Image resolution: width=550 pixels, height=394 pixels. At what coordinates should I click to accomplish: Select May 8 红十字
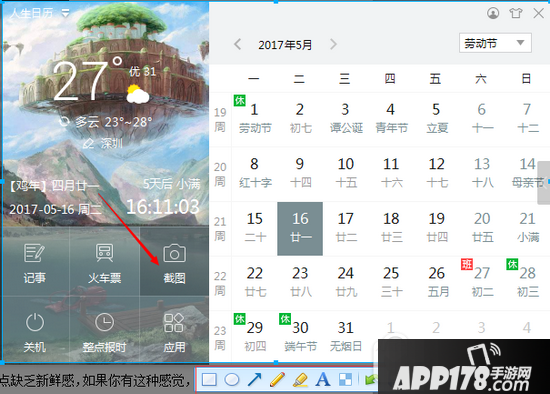[255, 173]
